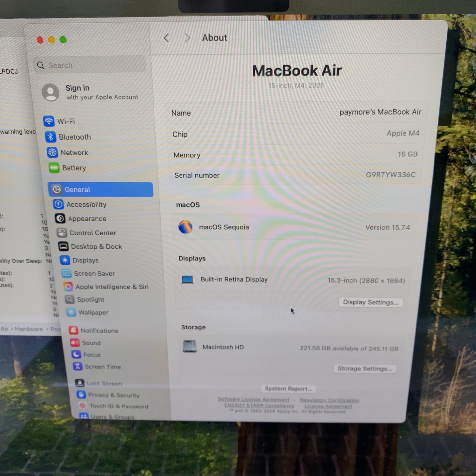Open ENERGY STAR Compliance link
This screenshot has width=476, height=476.
259,406
